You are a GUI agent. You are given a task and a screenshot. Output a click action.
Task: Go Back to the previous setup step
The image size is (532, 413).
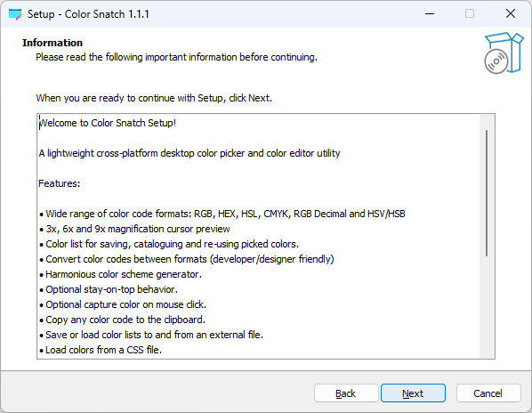pos(346,393)
